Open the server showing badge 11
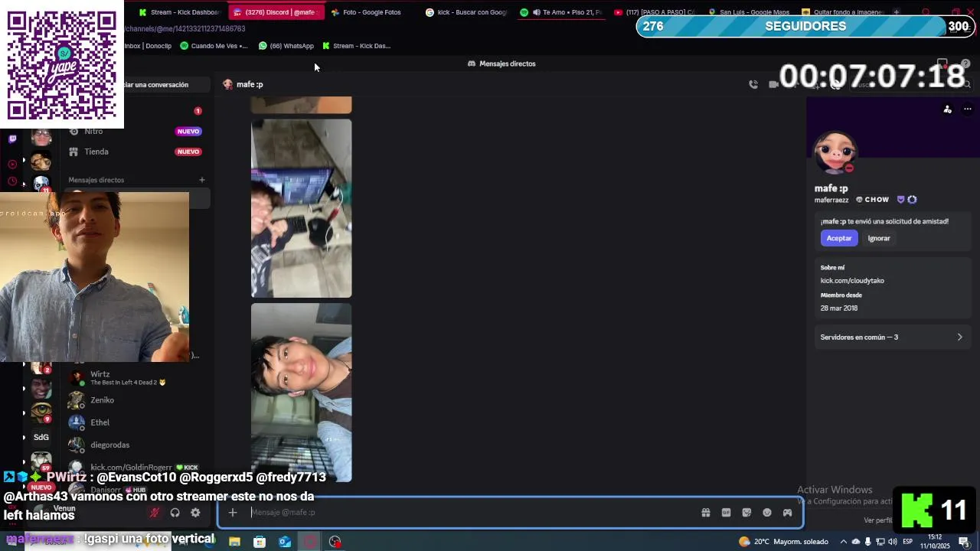 tap(41, 184)
